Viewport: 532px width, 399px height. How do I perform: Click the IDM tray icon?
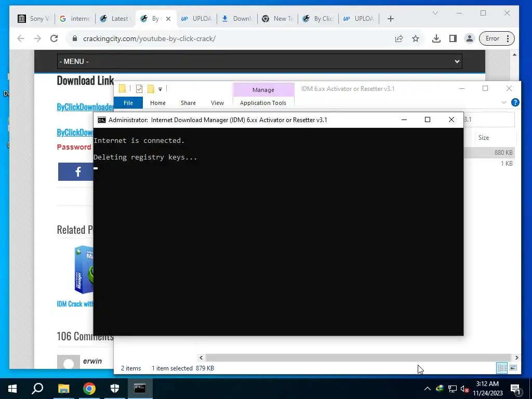440,389
